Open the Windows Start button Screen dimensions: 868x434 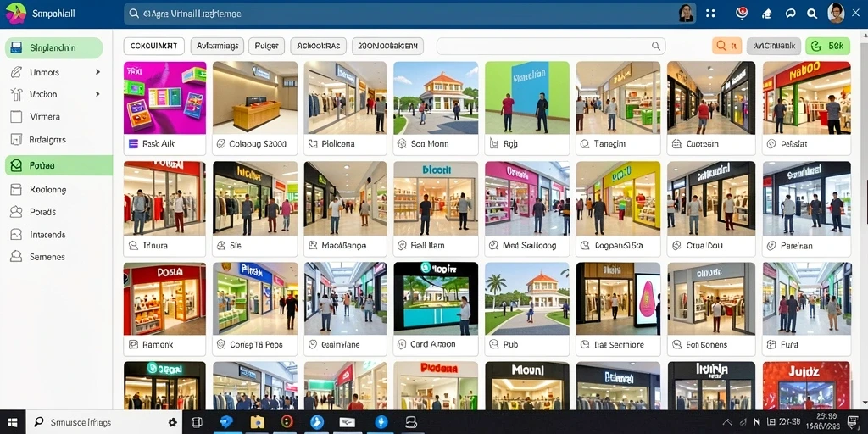12,422
